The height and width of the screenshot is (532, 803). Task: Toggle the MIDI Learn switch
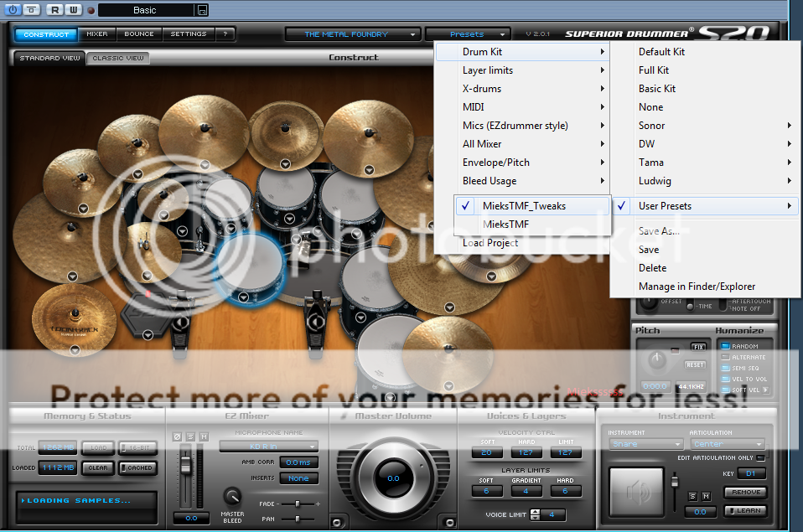pos(746,510)
